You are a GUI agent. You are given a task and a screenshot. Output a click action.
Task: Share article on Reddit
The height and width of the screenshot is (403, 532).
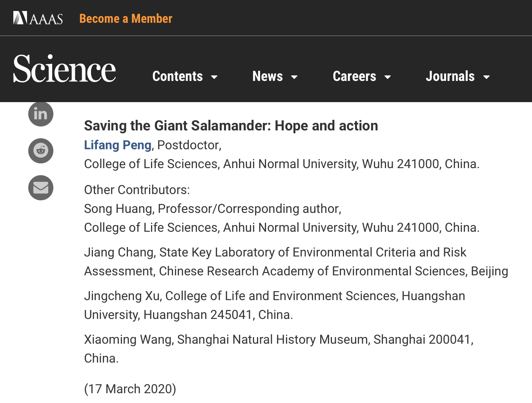tap(41, 150)
